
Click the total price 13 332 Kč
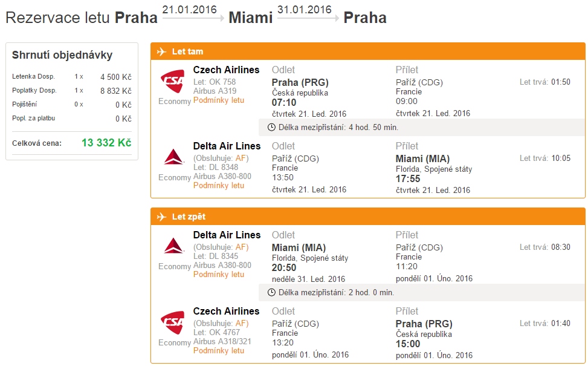coord(106,143)
